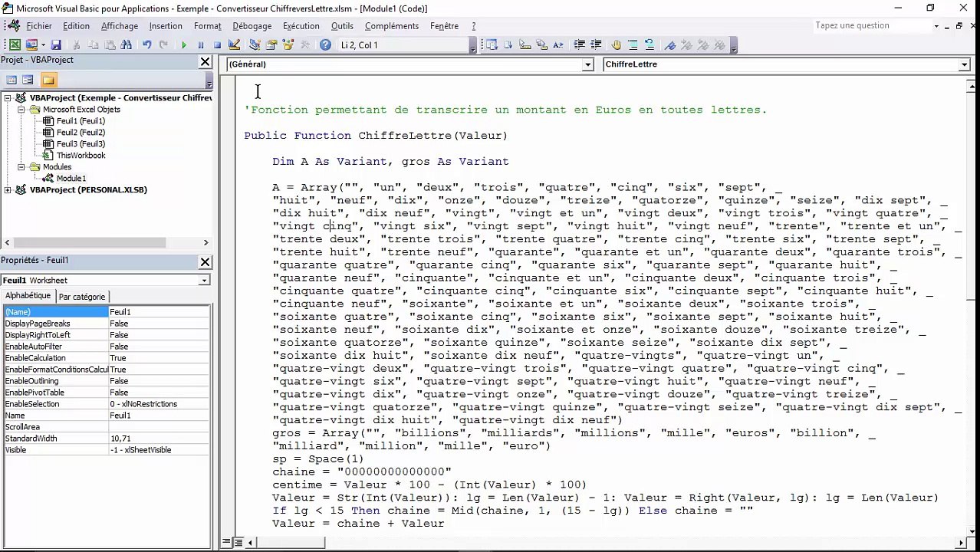Outdent the selected code lines

(596, 45)
